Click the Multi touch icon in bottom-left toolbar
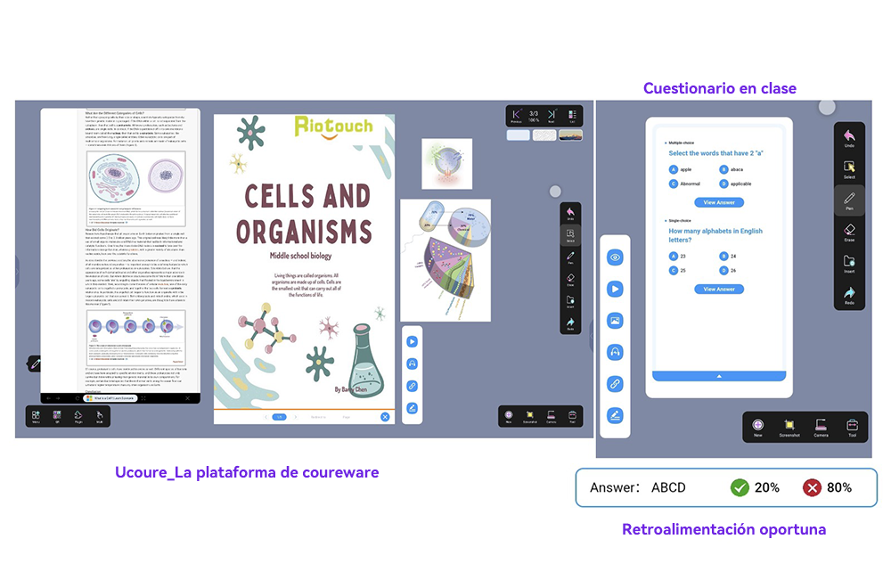 (100, 416)
